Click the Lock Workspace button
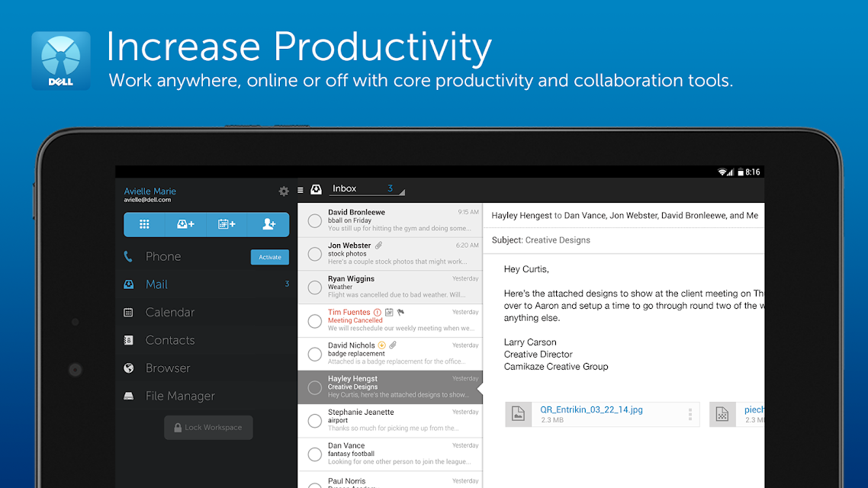The height and width of the screenshot is (488, 868). pos(208,428)
